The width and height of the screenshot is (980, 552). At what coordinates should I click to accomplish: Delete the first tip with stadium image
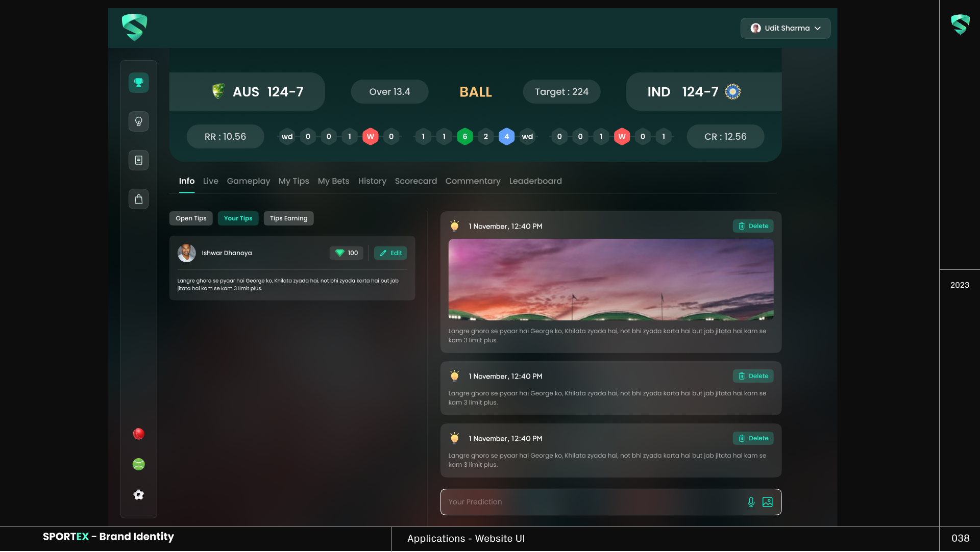[x=753, y=226]
